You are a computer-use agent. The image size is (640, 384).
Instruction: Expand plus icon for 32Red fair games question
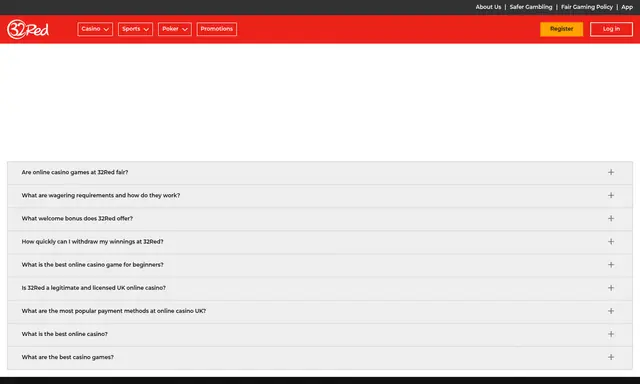(611, 172)
